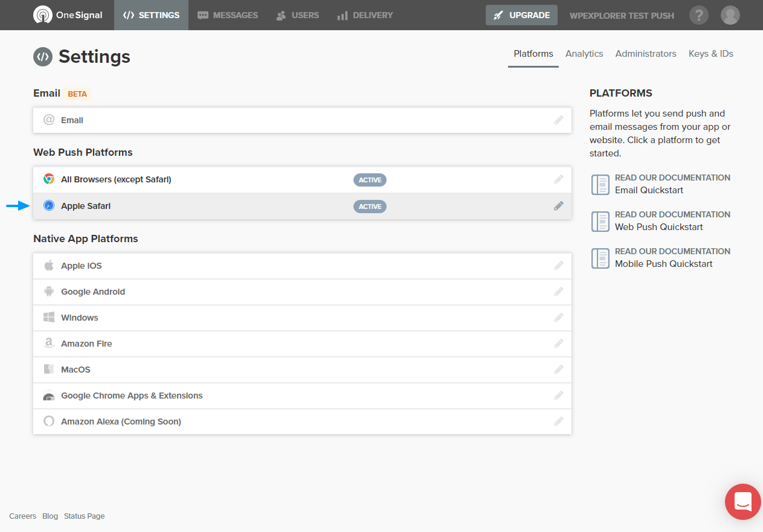763x532 pixels.
Task: Switch to the Keys & IDs tab
Action: 711,54
